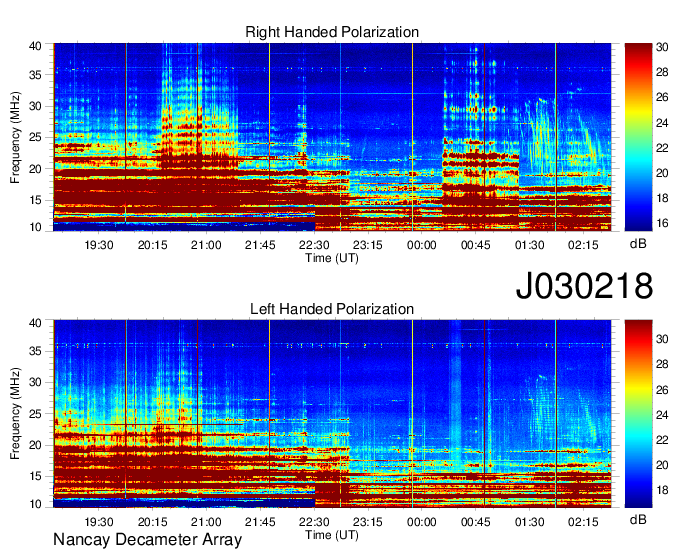
Task: Click the 26 dB tick on Left Handed colorbar
Action: coord(662,390)
